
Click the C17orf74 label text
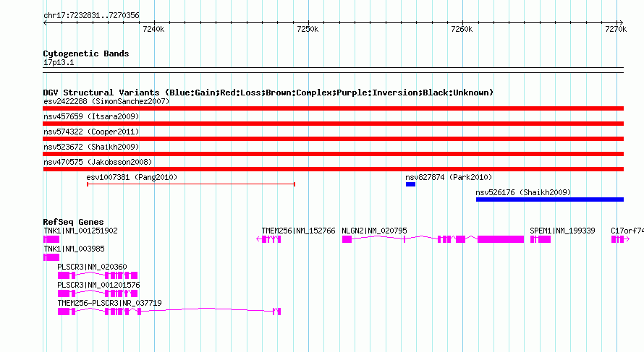(x=627, y=231)
